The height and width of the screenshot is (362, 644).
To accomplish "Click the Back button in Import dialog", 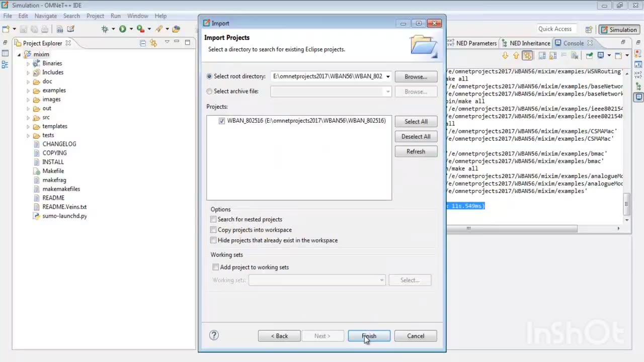I will point(279,336).
